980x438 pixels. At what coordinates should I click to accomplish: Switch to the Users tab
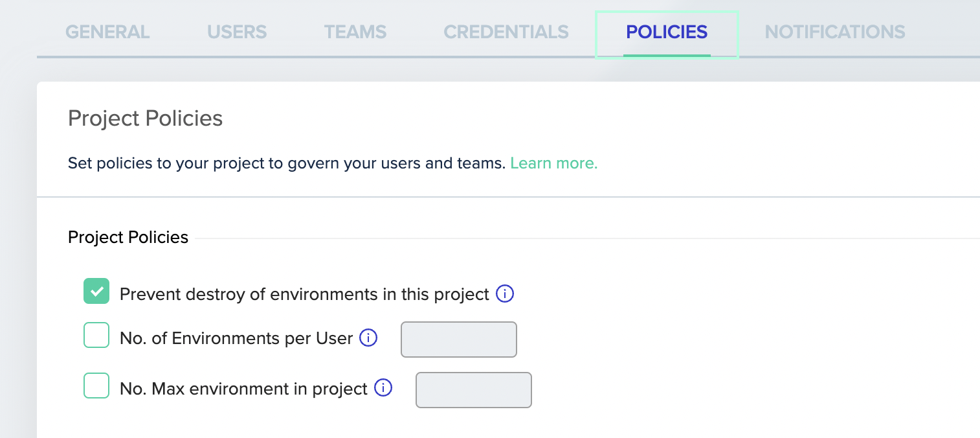237,32
